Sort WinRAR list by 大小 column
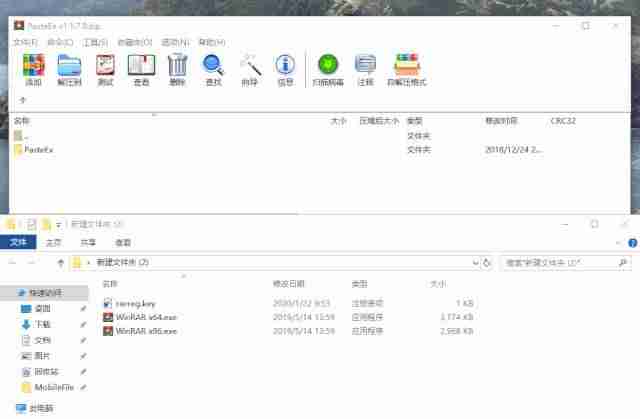This screenshot has height=419, width=640. click(x=338, y=121)
